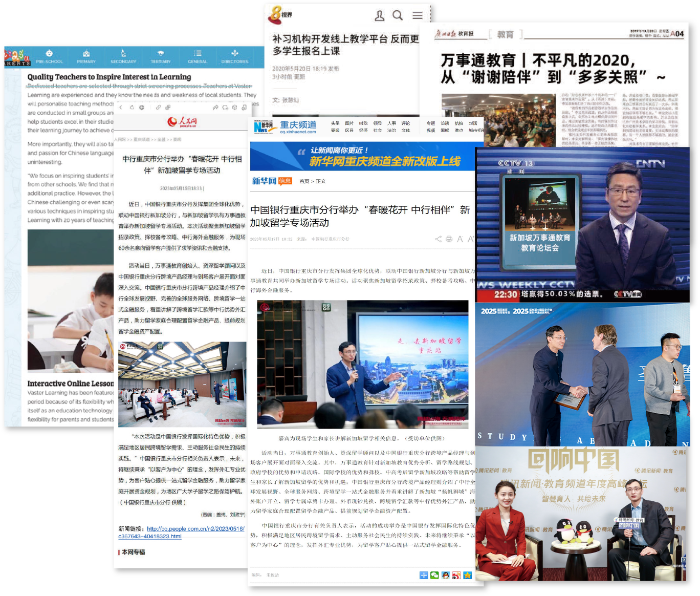
Task: Click the refresh icon in people.cn toolbar
Action: click(x=132, y=108)
